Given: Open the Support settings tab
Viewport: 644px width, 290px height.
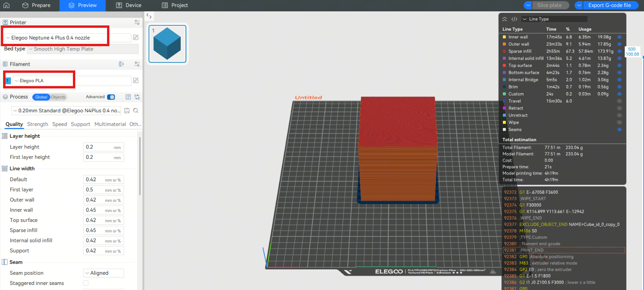Looking at the screenshot, I should 80,124.
